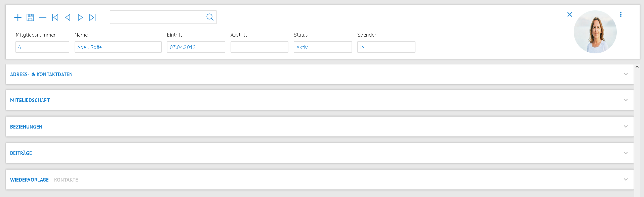Click the member profile photo
Viewport: 644px width, 197px height.
pyautogui.click(x=595, y=32)
